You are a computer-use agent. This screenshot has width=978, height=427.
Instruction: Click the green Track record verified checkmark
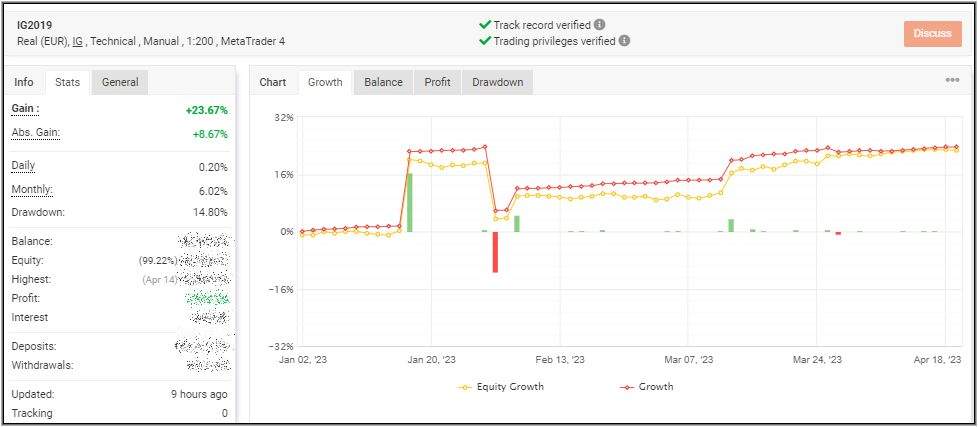coord(485,24)
